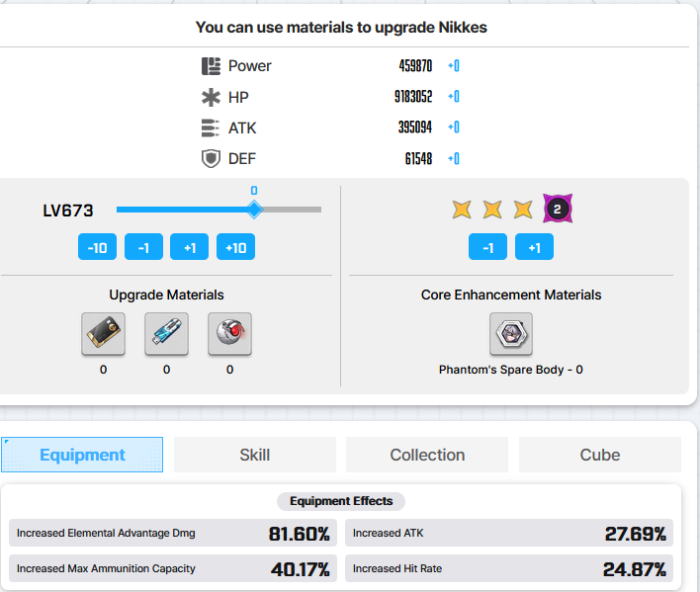Open the Equipment tab
The width and height of the screenshot is (700, 592).
[x=82, y=455]
